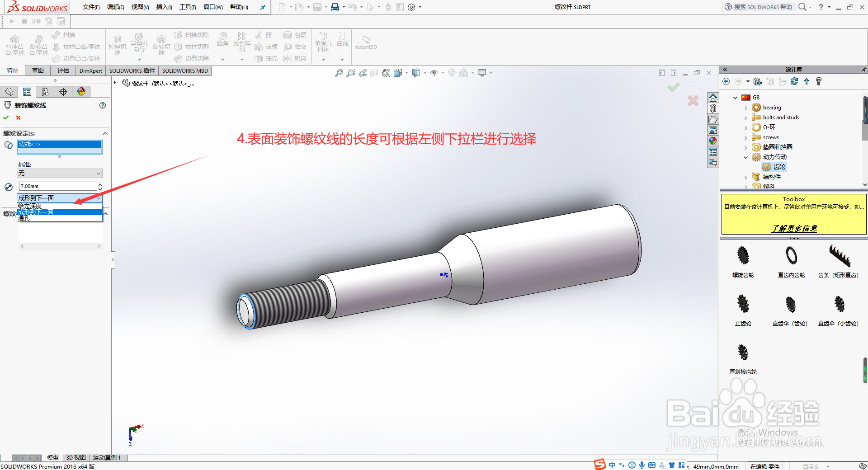This screenshot has height=470, width=868.
Task: Choose 通孔 option in dropdown list
Action: coord(60,218)
